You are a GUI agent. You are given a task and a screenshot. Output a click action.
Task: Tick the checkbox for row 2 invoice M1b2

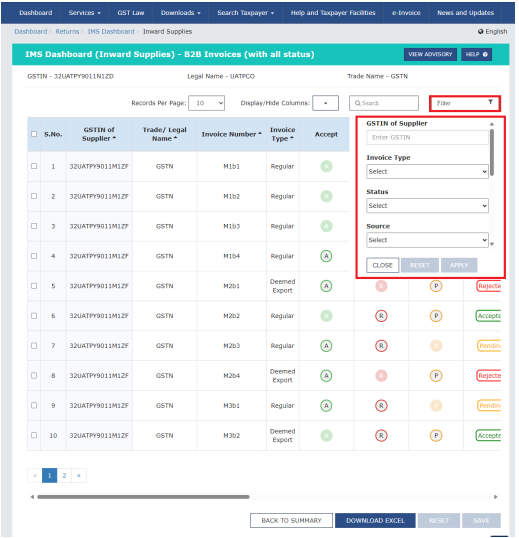34,196
